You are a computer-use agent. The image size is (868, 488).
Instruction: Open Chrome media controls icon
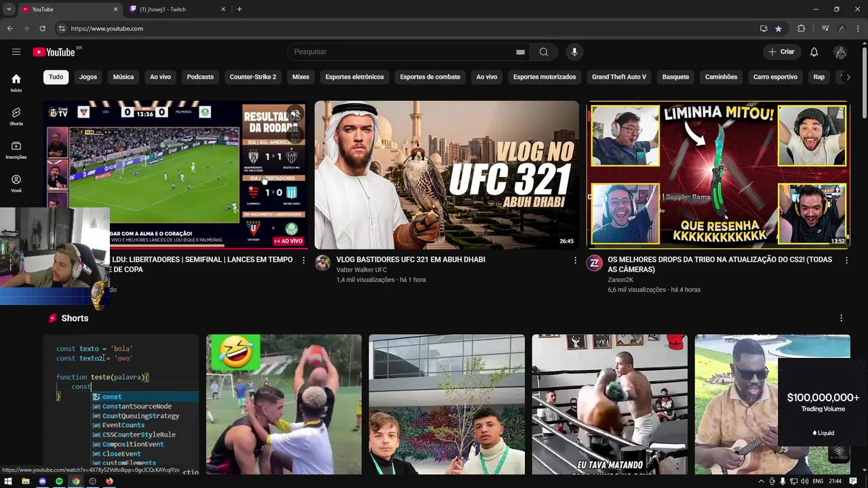coord(825,28)
